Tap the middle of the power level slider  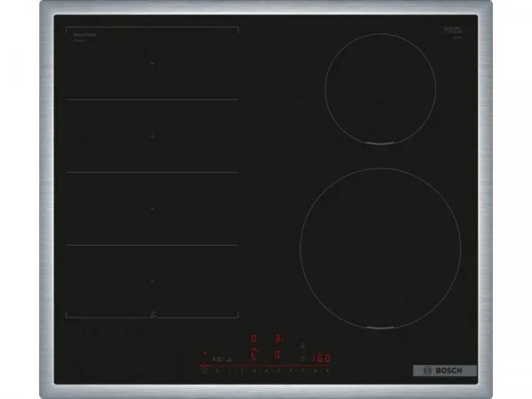point(267,371)
